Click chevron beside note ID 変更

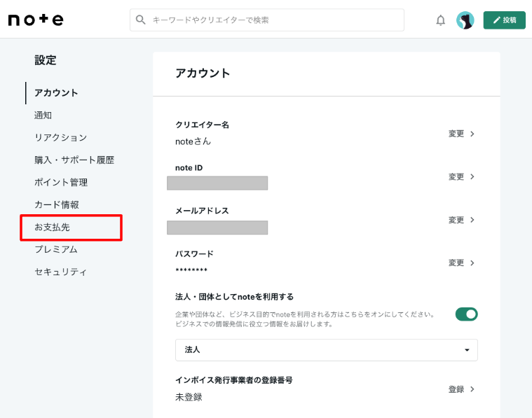[x=472, y=176]
